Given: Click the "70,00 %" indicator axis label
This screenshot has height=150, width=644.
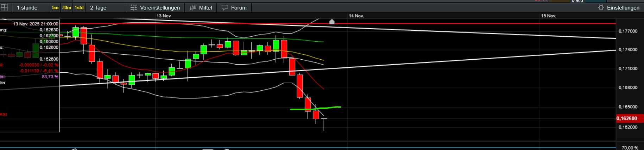Looking at the screenshot, I should click(x=630, y=148).
